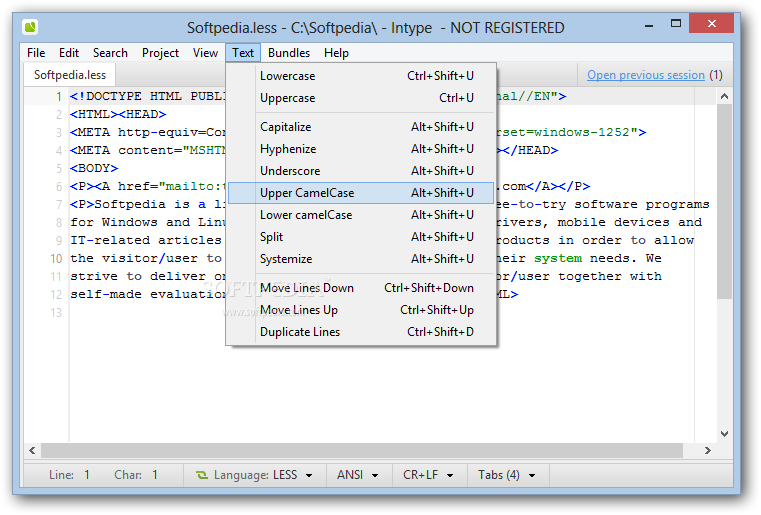Click line number 5 in the gutter
This screenshot has width=761, height=515.
coord(59,168)
